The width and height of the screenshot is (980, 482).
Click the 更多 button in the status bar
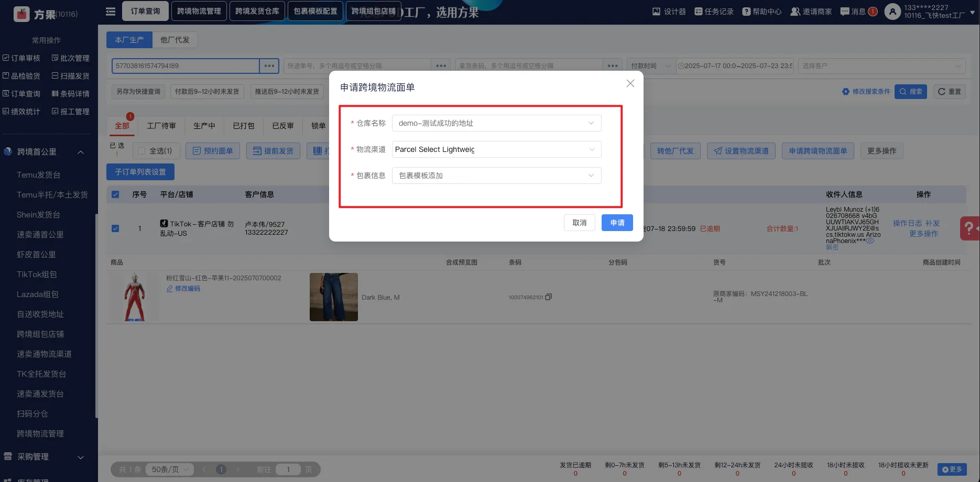pyautogui.click(x=952, y=469)
